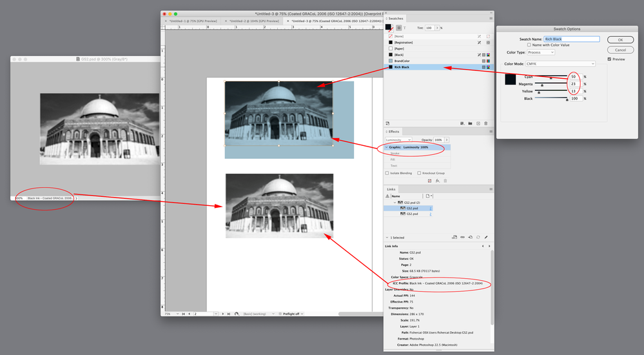The height and width of the screenshot is (355, 644).
Task: Click the page column icon in Links
Action: point(427,196)
